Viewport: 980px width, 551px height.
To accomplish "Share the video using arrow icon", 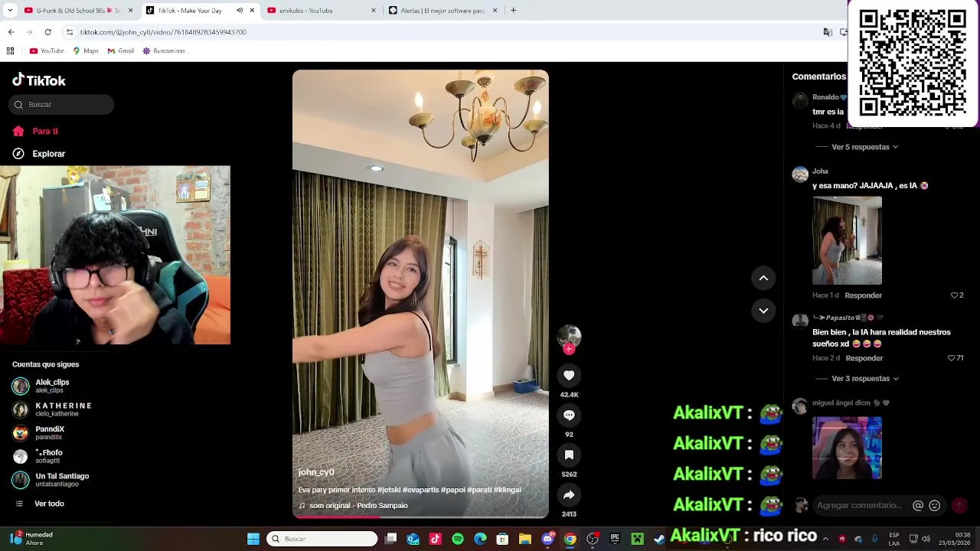I will (569, 495).
